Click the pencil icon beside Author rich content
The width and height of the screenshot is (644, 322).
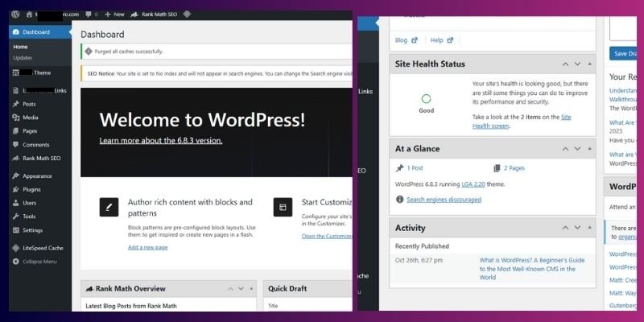(109, 207)
